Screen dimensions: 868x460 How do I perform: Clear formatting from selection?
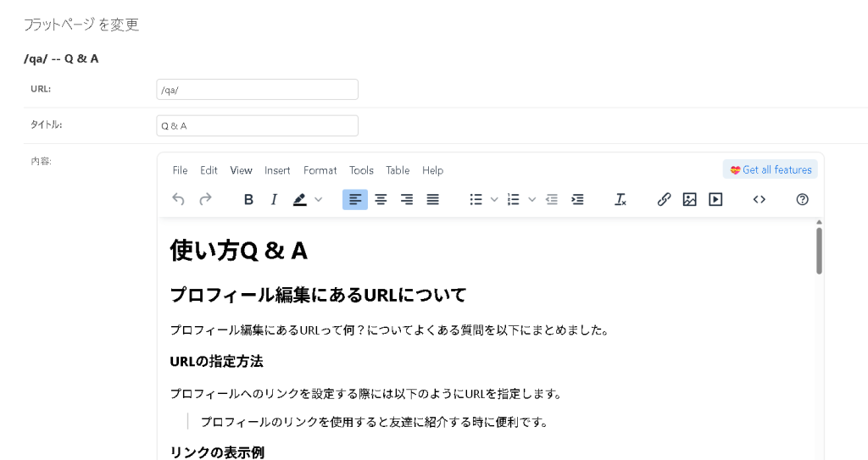[620, 199]
